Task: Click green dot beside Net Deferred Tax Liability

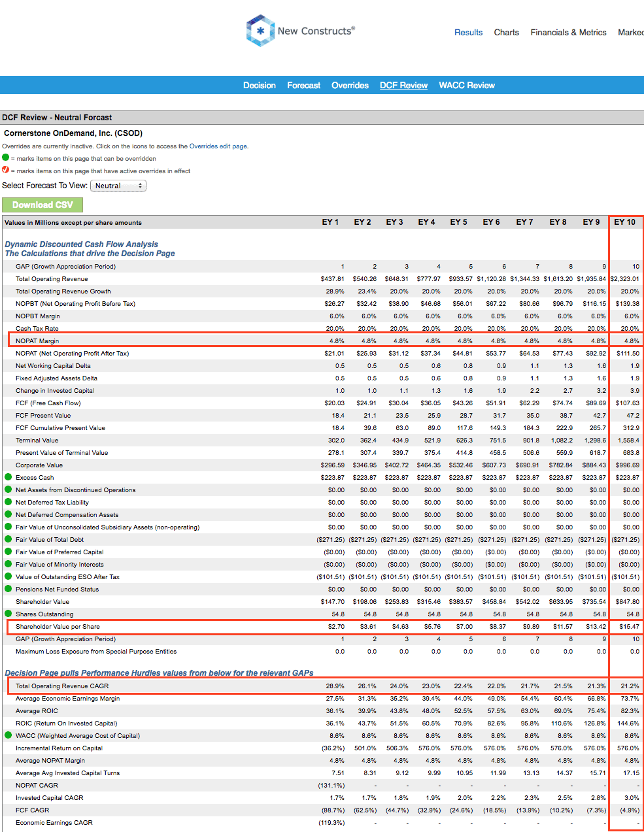Action: [8, 502]
